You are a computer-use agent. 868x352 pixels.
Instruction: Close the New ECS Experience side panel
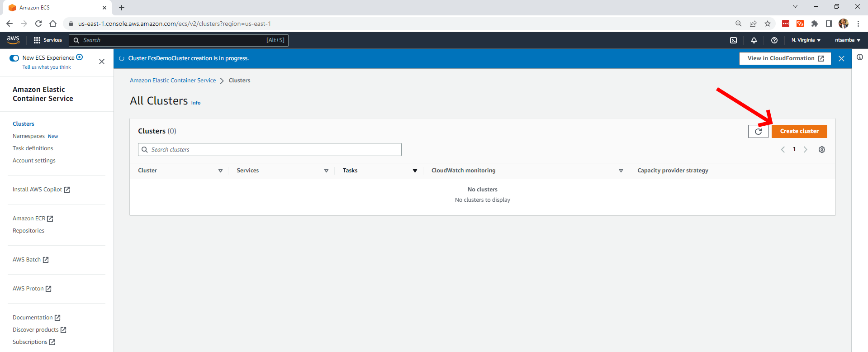[x=102, y=62]
